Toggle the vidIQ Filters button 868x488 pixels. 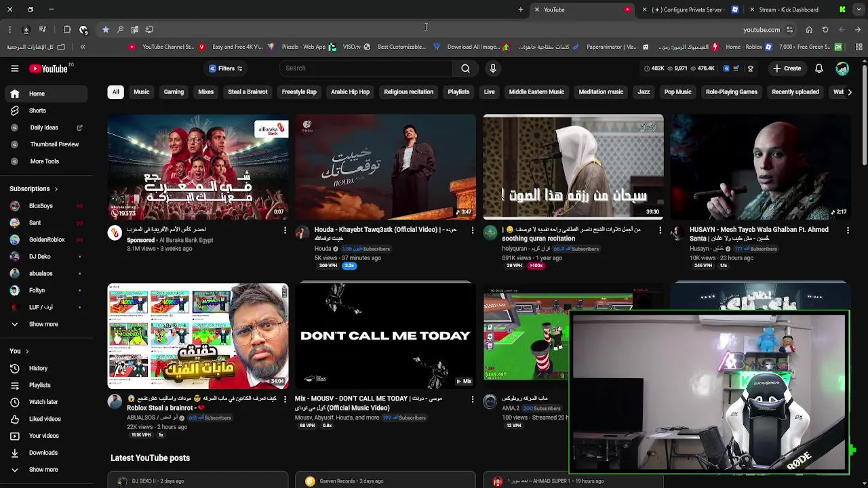coord(225,68)
